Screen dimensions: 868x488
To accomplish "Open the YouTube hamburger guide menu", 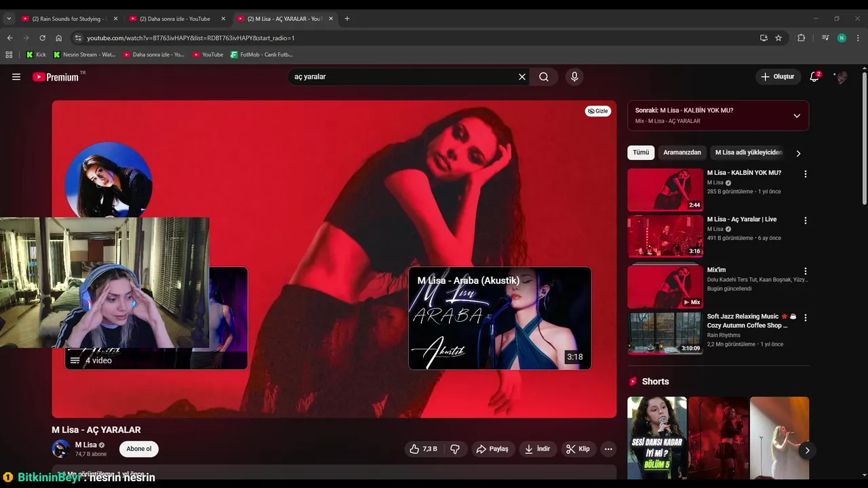I will [16, 77].
